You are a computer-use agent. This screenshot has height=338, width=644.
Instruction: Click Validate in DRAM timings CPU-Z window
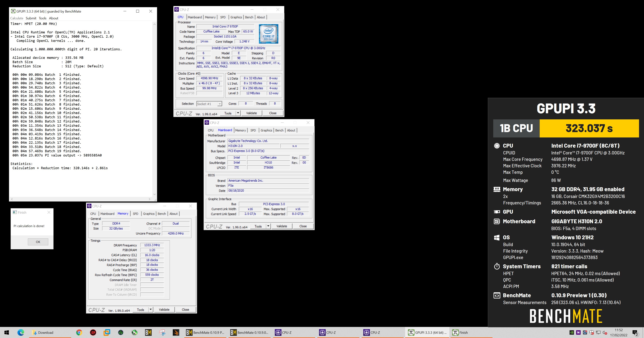pos(164,309)
